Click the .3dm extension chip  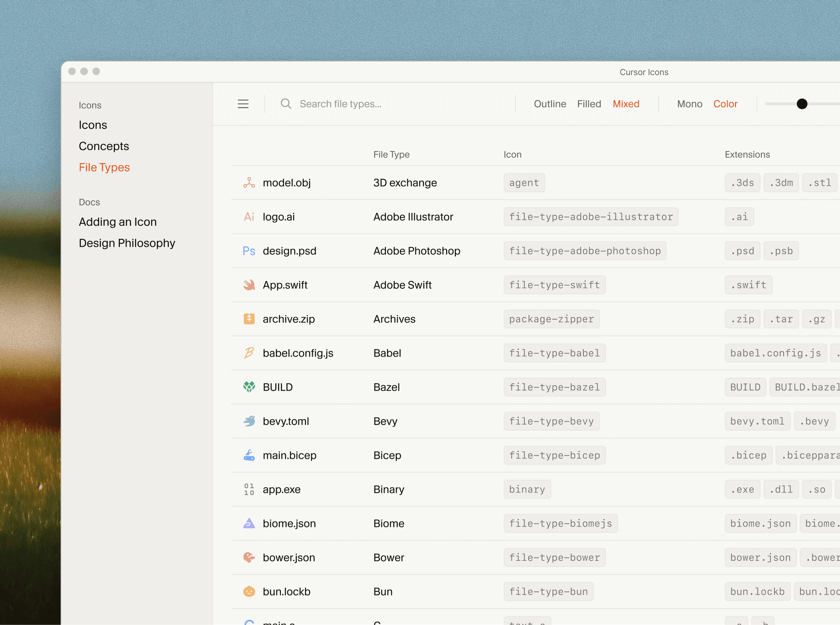781,183
